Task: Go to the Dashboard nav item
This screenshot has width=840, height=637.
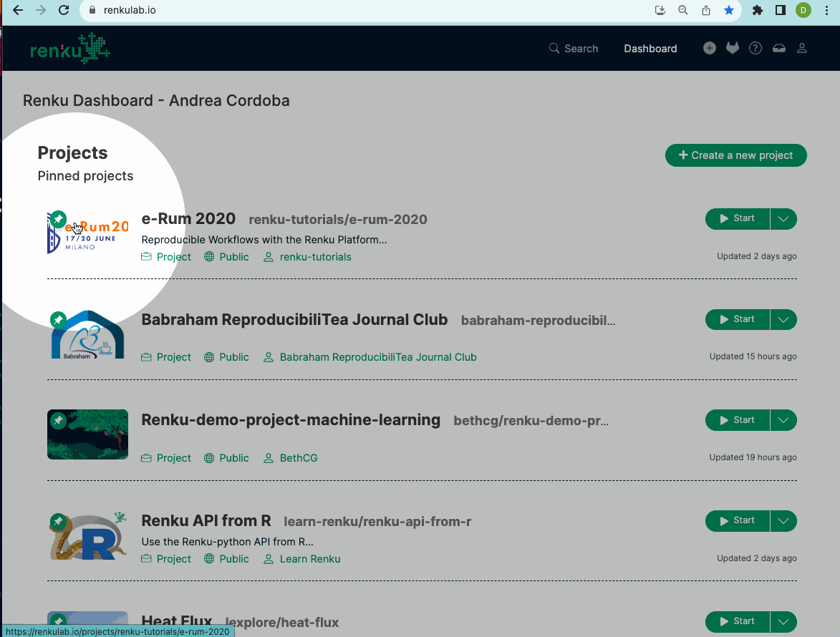Action: pos(650,49)
